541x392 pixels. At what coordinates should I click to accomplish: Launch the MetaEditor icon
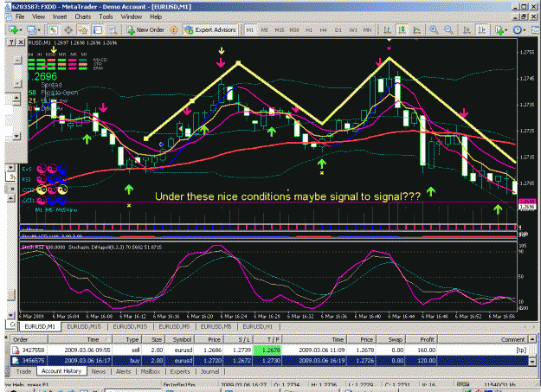pos(174,30)
